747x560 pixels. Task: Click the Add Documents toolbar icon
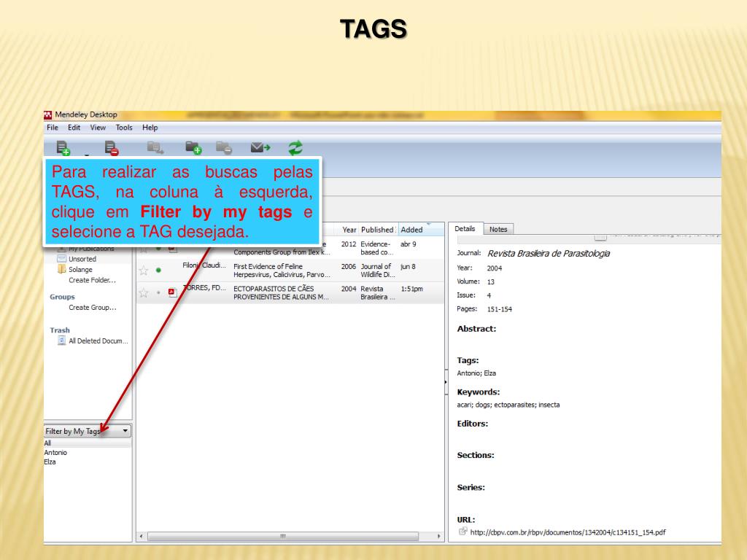63,147
